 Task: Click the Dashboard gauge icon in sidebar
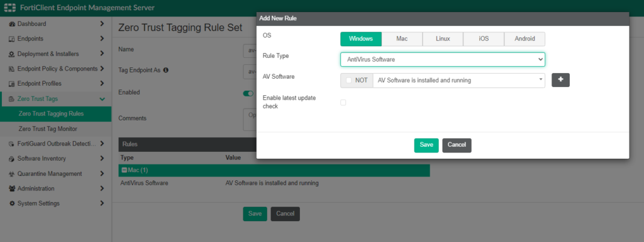point(12,24)
